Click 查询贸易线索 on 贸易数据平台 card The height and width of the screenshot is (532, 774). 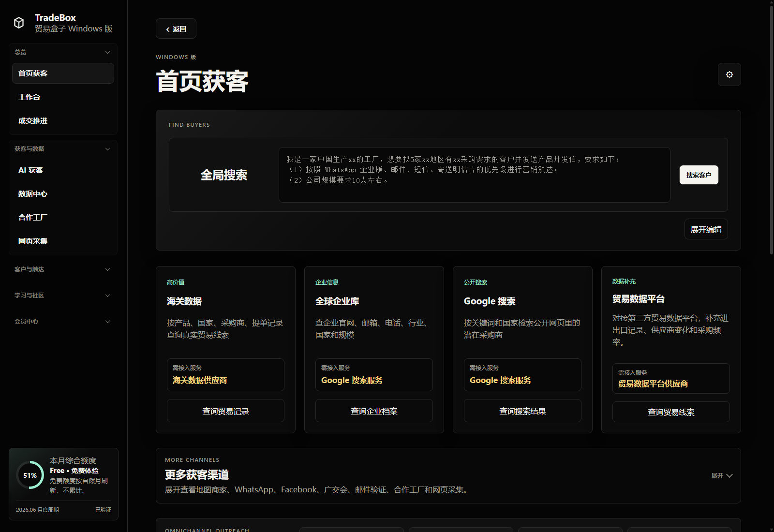pos(671,412)
